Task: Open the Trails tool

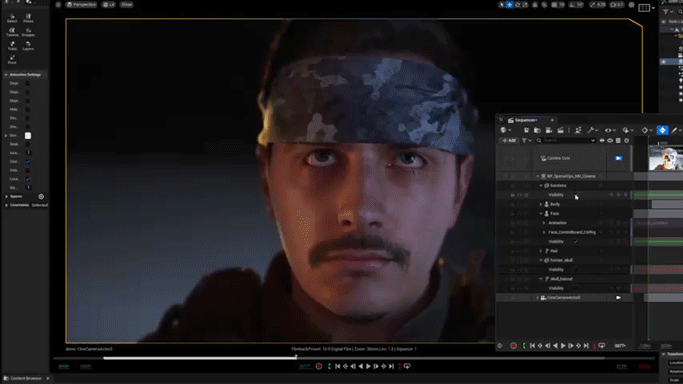Action: click(12, 46)
